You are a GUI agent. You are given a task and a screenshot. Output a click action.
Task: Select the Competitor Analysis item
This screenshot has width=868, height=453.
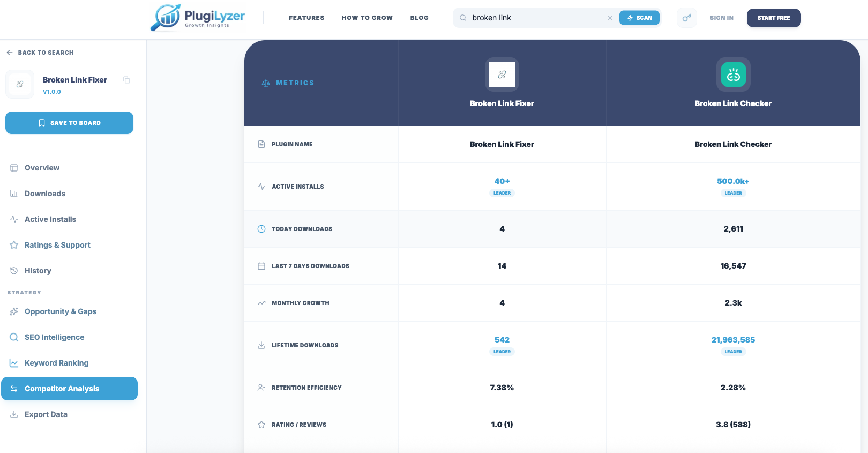coord(70,389)
